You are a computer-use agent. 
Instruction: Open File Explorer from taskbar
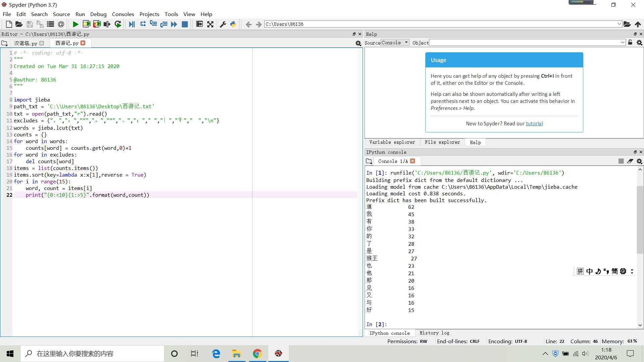point(236,354)
